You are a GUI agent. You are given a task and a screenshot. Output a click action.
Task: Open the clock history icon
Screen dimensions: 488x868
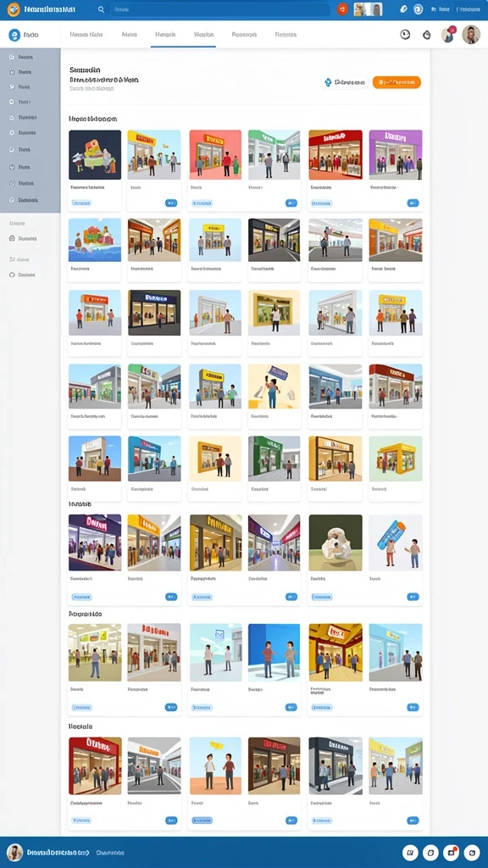point(405,34)
